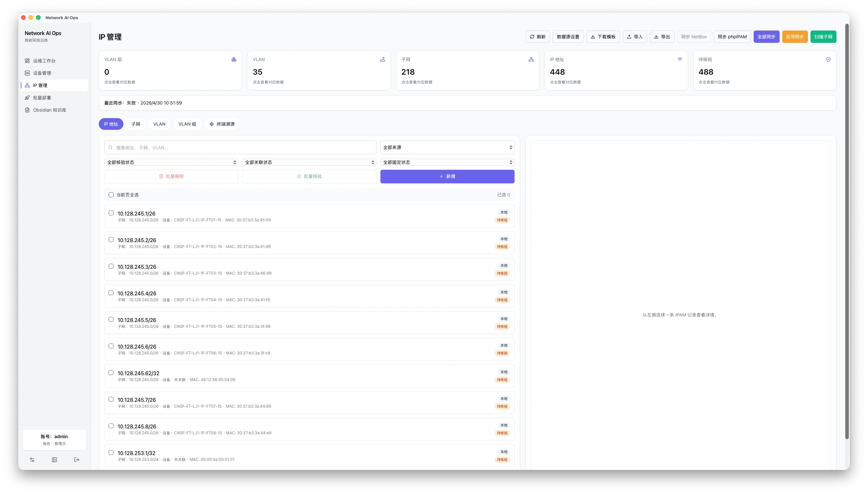Open the VLAN 35 stat card value

click(x=257, y=72)
